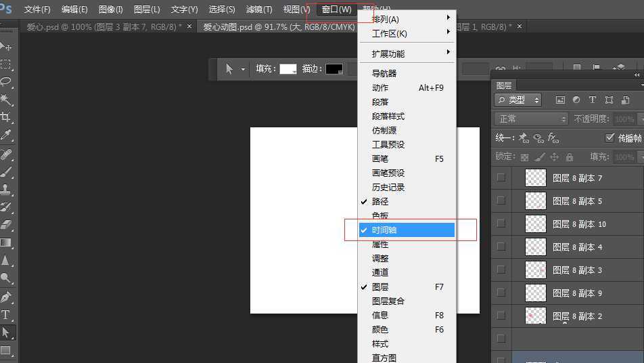Select the Move tool in the toolbar
Screen dimensions: 644x363
pos(6,47)
